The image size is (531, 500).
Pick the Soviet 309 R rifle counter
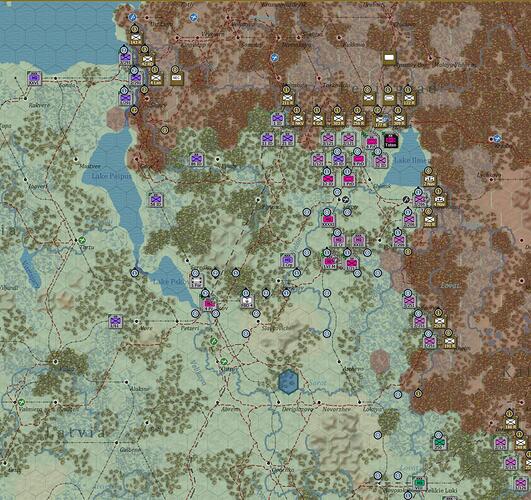[x=399, y=119]
